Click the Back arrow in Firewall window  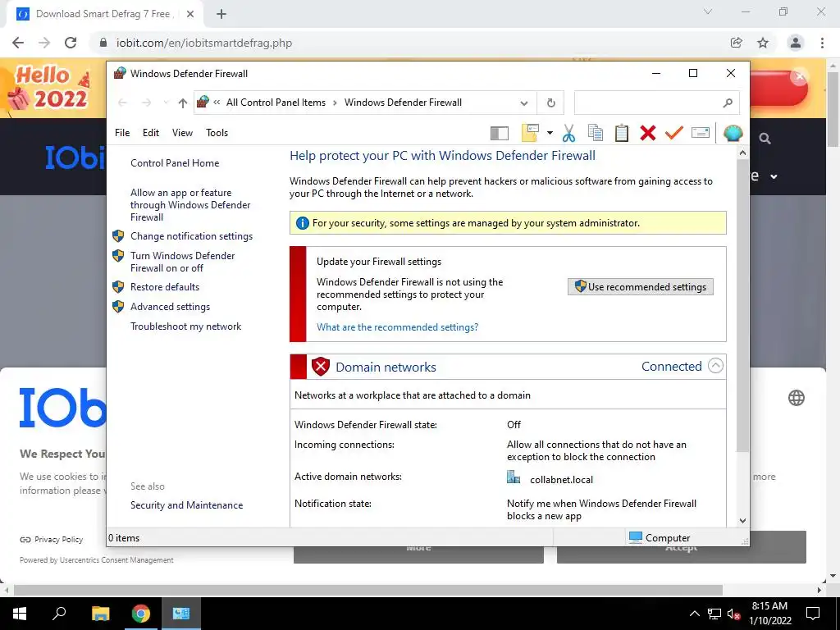(123, 103)
